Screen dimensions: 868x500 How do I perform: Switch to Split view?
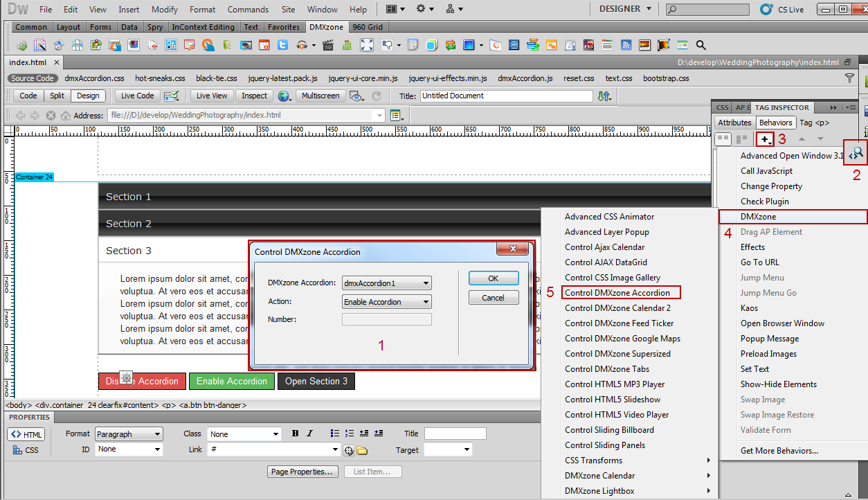coord(57,96)
